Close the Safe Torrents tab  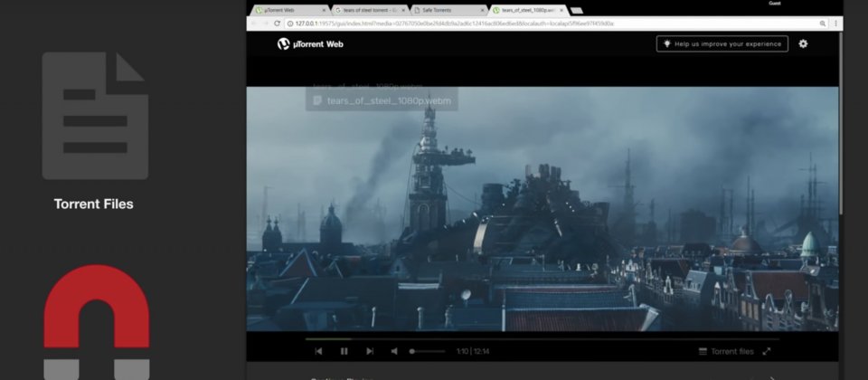point(482,10)
